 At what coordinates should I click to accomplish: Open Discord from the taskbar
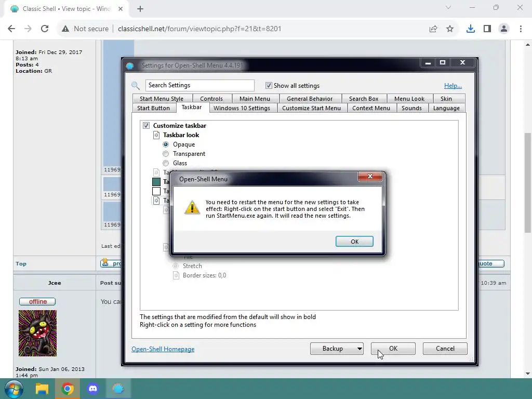pyautogui.click(x=93, y=389)
